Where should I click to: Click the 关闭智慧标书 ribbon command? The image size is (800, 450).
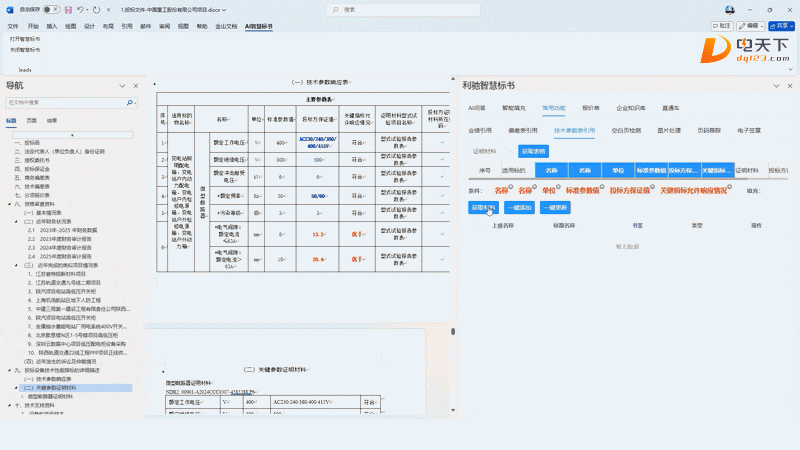(25, 49)
